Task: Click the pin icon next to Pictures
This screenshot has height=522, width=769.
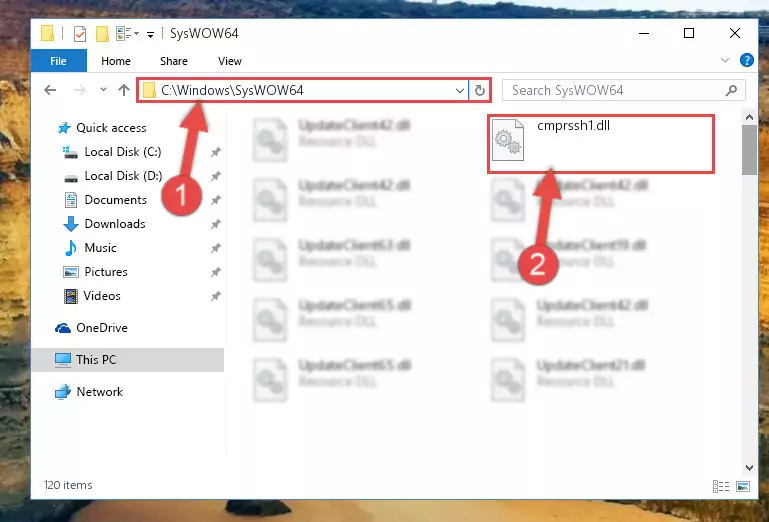Action: click(215, 272)
